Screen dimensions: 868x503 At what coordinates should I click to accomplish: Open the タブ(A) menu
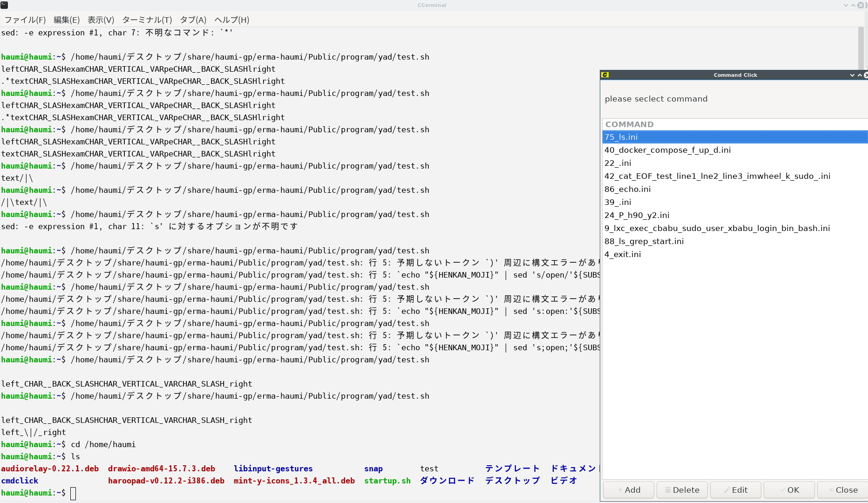[x=193, y=20]
